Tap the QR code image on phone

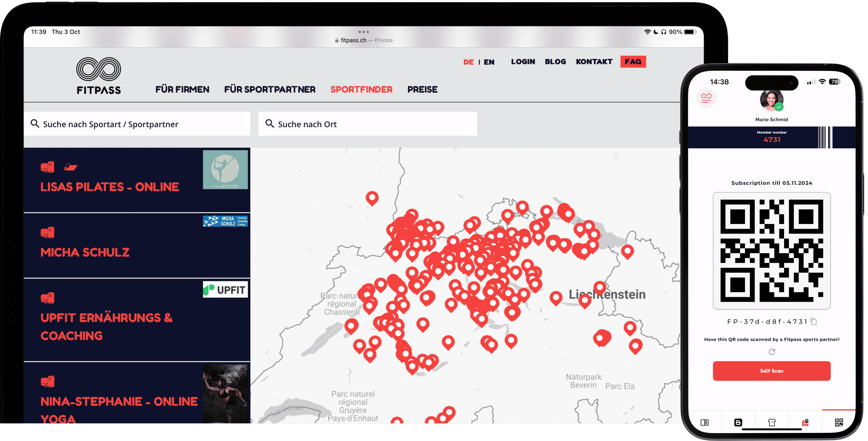(771, 251)
